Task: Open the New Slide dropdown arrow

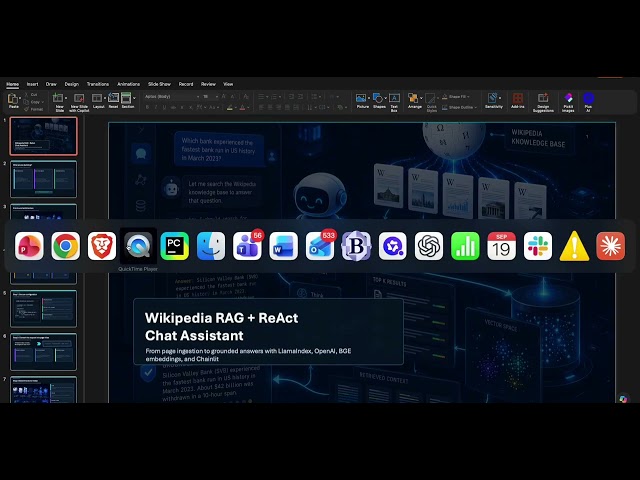Action: pyautogui.click(x=66, y=98)
